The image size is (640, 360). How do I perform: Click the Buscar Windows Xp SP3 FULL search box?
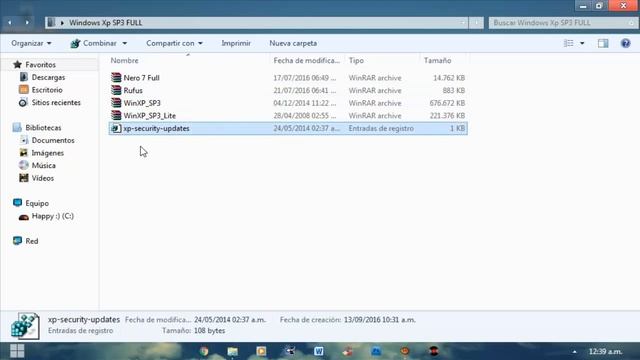tap(562, 23)
